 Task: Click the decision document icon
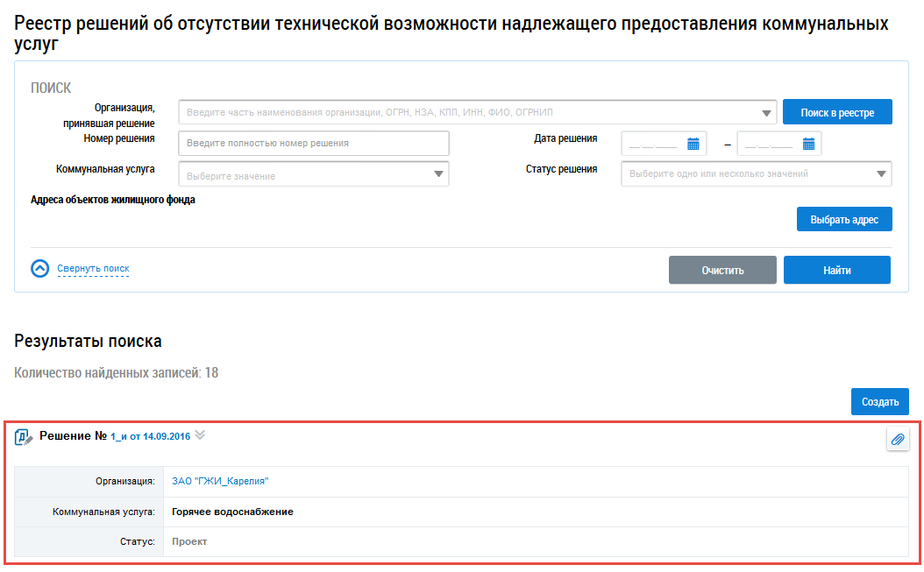tap(25, 437)
